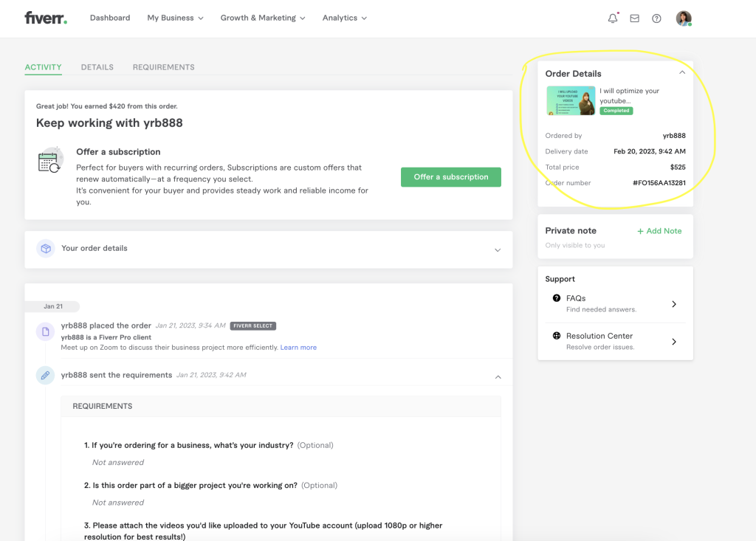Click the Resolution Center globe icon
This screenshot has height=541, width=756.
[x=557, y=336]
